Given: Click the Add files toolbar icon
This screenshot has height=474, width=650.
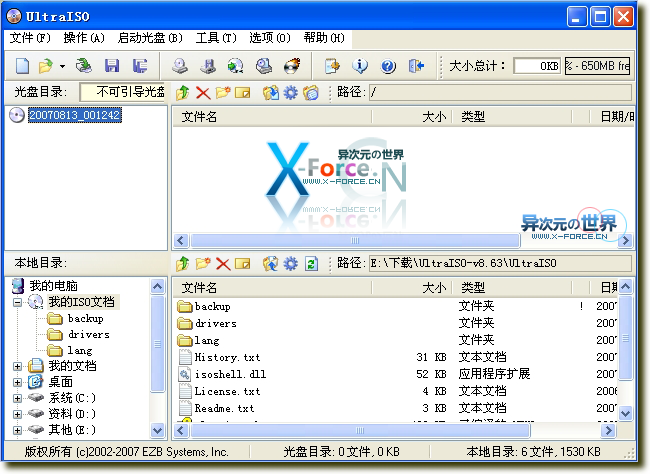Looking at the screenshot, I should pos(332,66).
